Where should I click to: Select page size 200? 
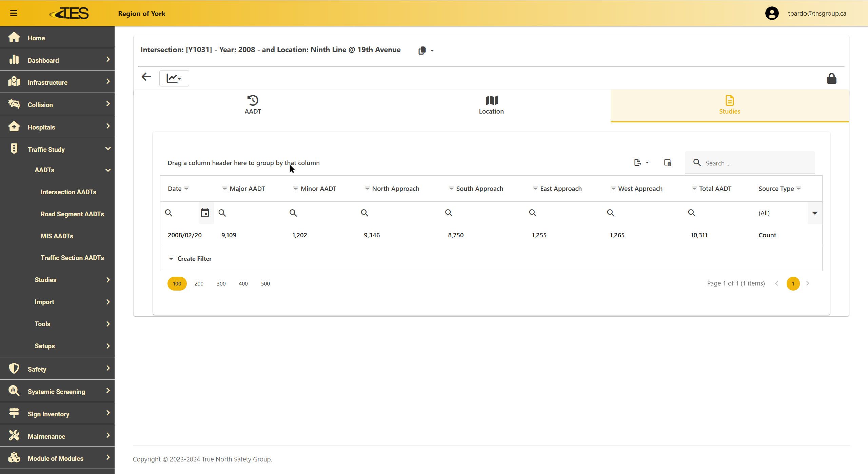click(199, 283)
